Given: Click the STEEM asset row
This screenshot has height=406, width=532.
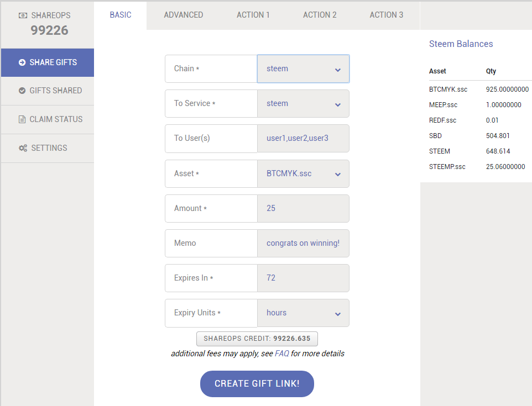Looking at the screenshot, I should (481, 151).
